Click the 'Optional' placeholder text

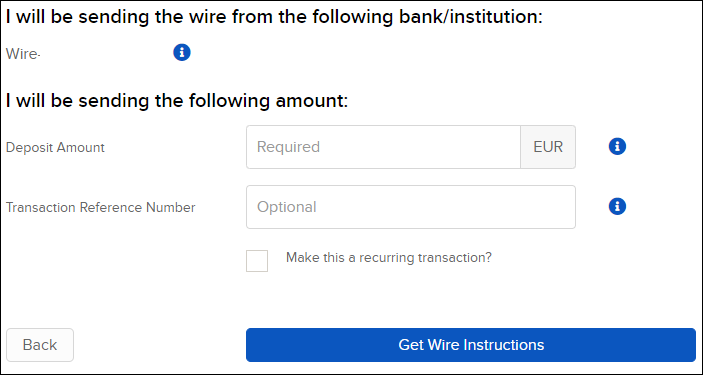coord(286,207)
